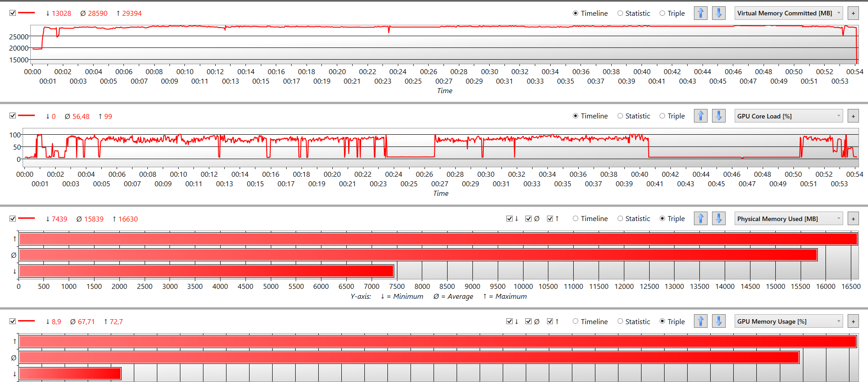Click the Virtual Memory maximum value 29394

tap(132, 13)
